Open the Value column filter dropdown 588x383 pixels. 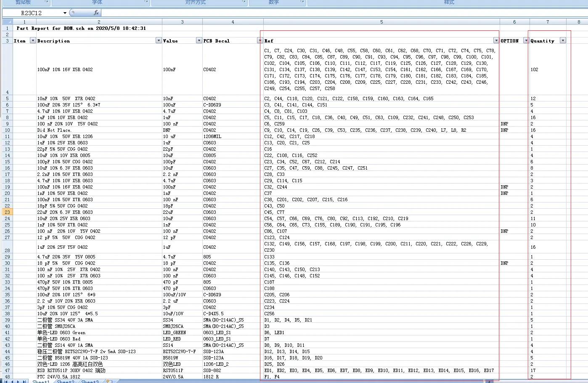(x=199, y=40)
